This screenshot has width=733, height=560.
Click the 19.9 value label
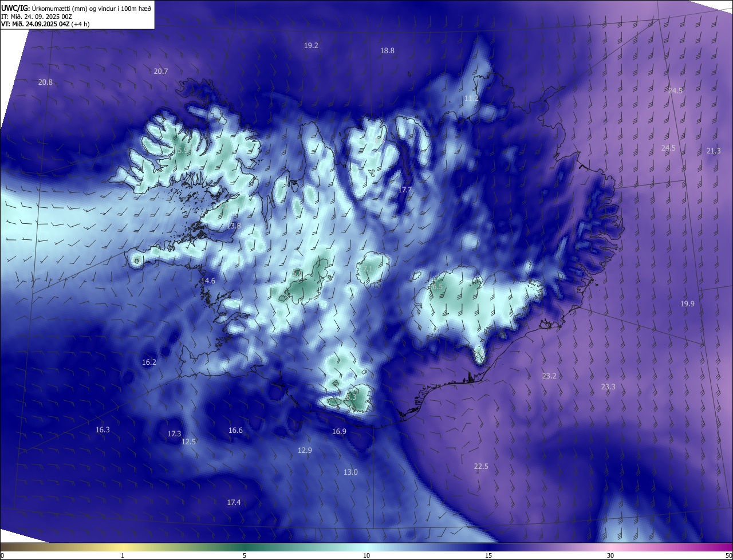click(687, 303)
